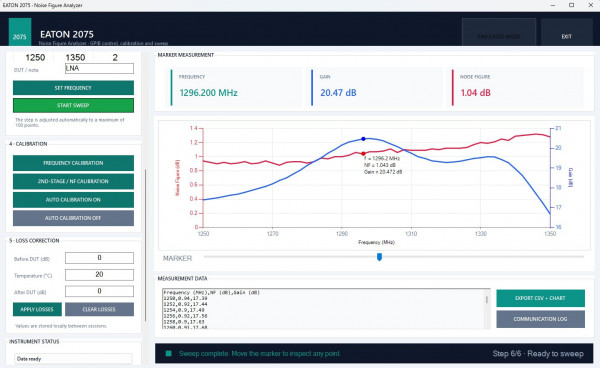Image resolution: width=600 pixels, height=368 pixels.
Task: Start the sweep with START SWEEP
Action: [73, 105]
